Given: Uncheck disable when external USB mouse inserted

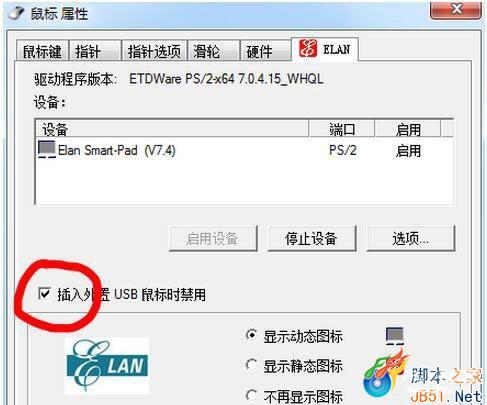Looking at the screenshot, I should coord(44,294).
